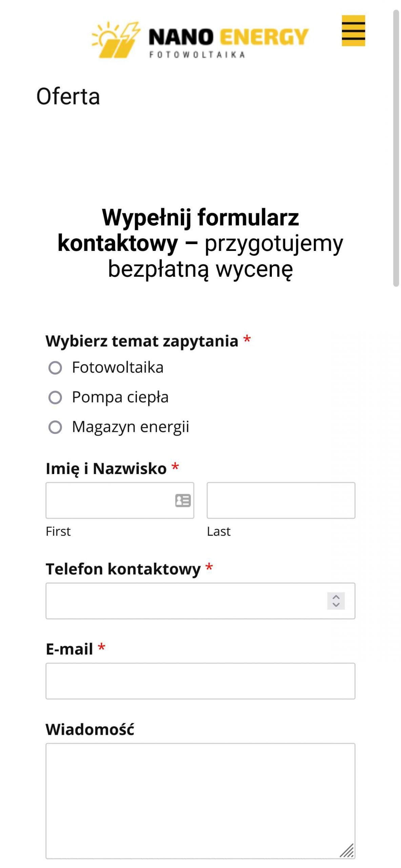401x868 pixels.
Task: Focus the Last name input field
Action: [281, 500]
